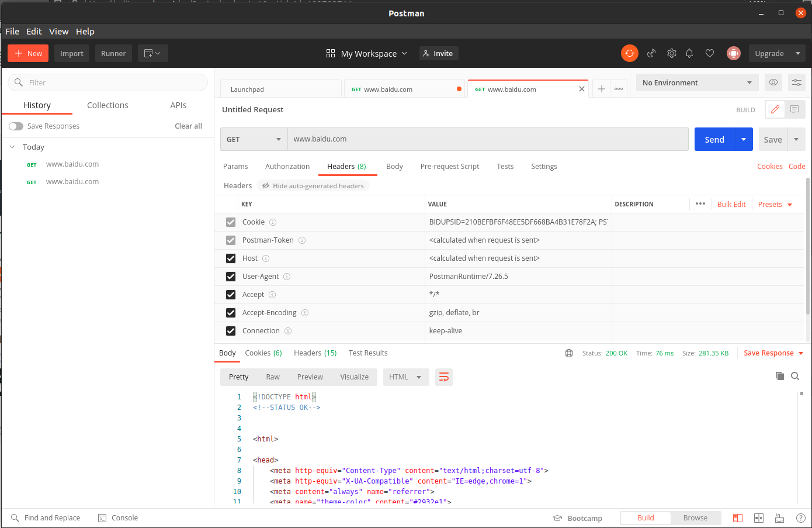Open the View menu
Screen dimensions: 812x528
coord(58,32)
